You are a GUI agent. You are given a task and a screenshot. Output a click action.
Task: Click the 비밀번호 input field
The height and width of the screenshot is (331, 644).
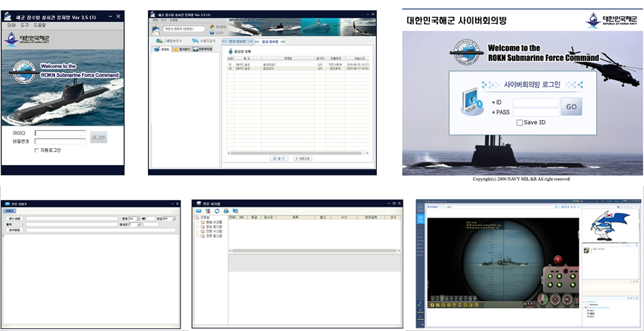[x=61, y=141]
